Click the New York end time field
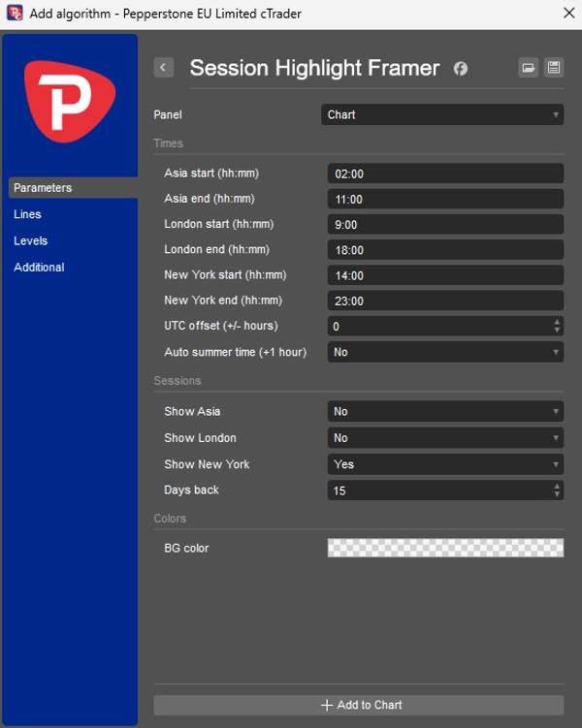The image size is (582, 728). click(445, 301)
